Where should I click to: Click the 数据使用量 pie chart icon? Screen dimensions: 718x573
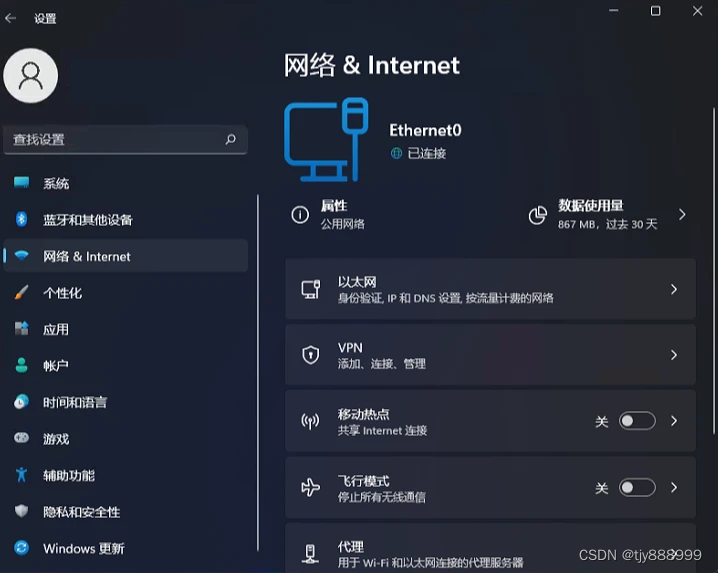click(538, 215)
